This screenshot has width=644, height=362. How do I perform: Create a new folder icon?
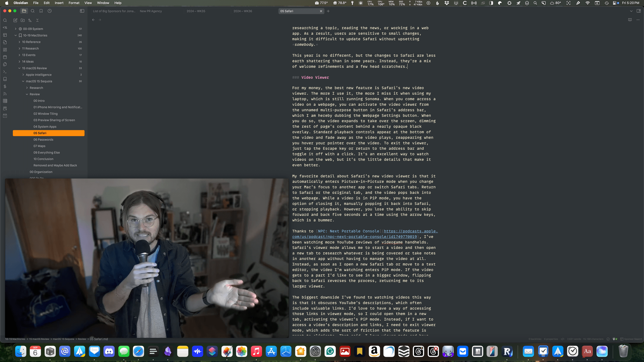coord(23,20)
